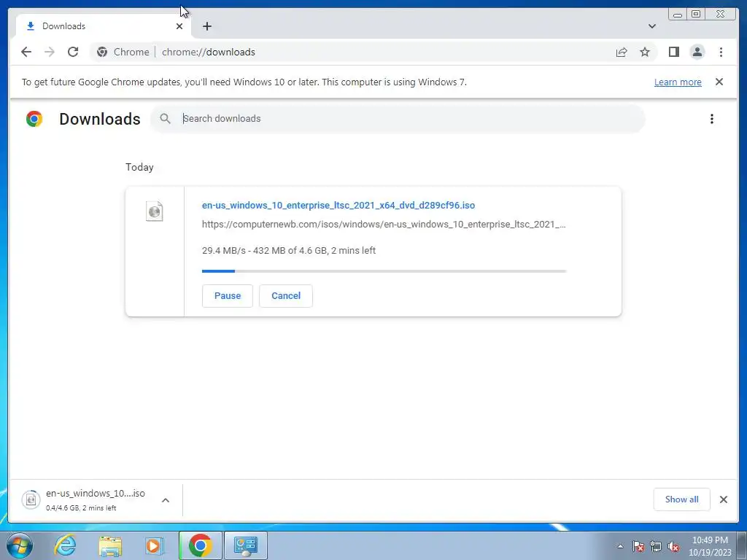Expand options chevron for the shelf download item
This screenshot has height=560, width=747.
click(166, 500)
